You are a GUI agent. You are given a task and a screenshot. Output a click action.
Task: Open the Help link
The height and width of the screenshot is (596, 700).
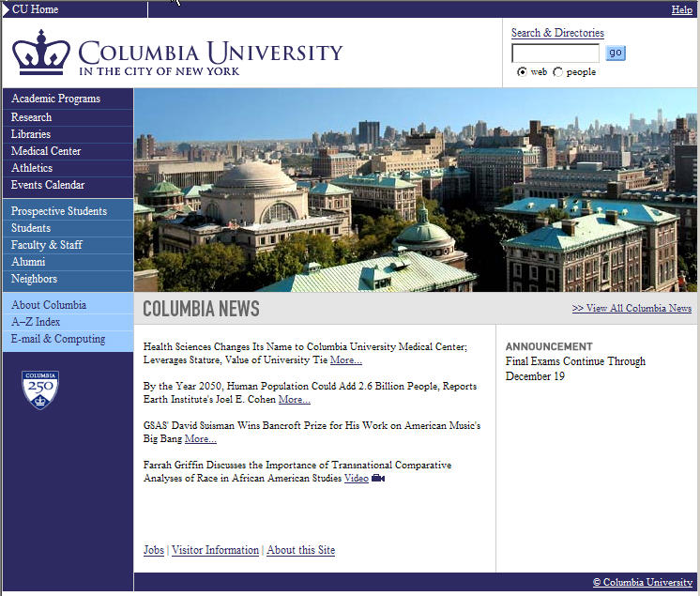(x=681, y=9)
